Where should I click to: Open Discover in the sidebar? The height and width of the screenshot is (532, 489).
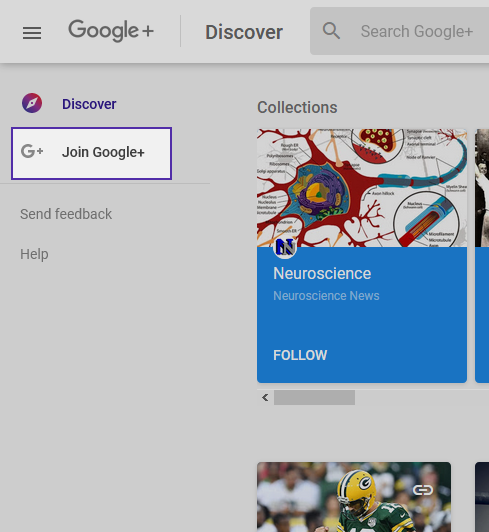(89, 104)
